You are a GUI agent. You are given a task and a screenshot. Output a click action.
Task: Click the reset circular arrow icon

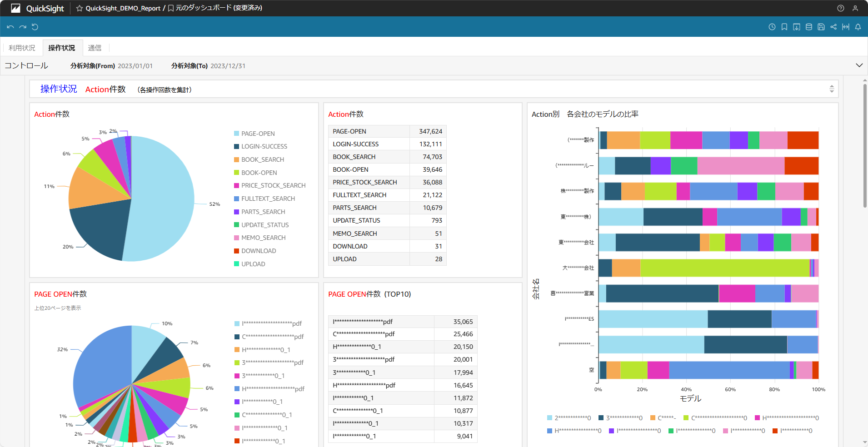pyautogui.click(x=35, y=27)
